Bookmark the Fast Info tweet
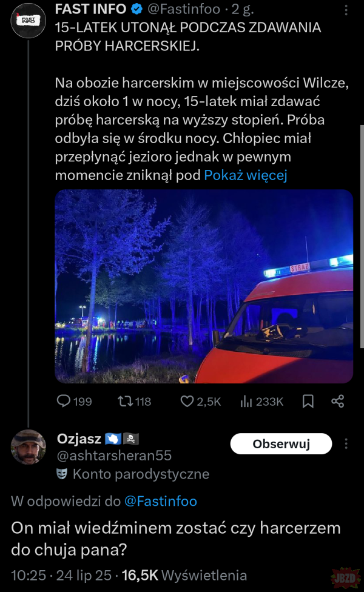This screenshot has width=364, height=592. click(x=308, y=401)
